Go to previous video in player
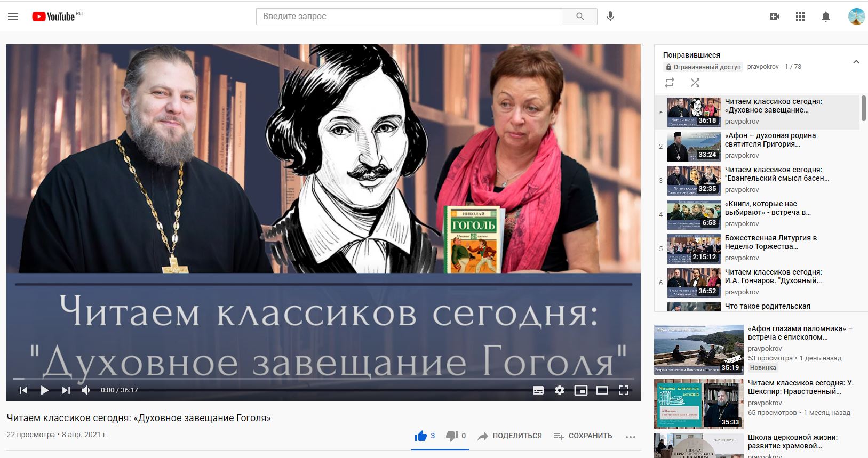 click(23, 390)
